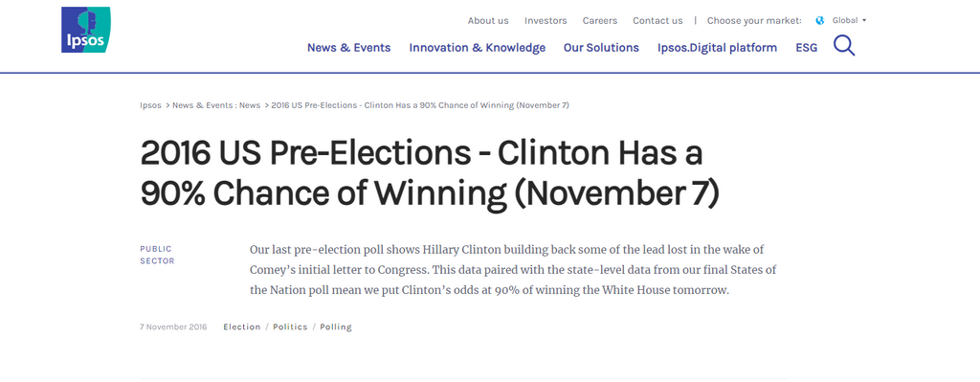Click the Politics tag

point(290,327)
